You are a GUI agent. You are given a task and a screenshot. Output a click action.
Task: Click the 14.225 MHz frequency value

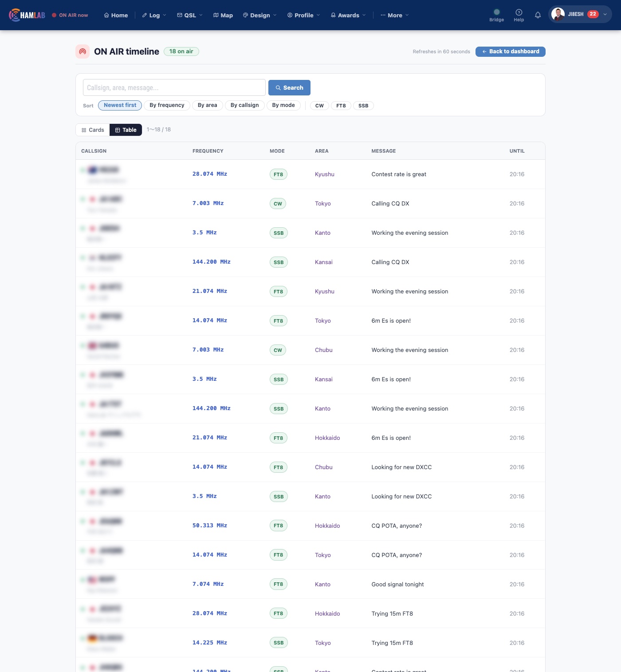click(210, 643)
